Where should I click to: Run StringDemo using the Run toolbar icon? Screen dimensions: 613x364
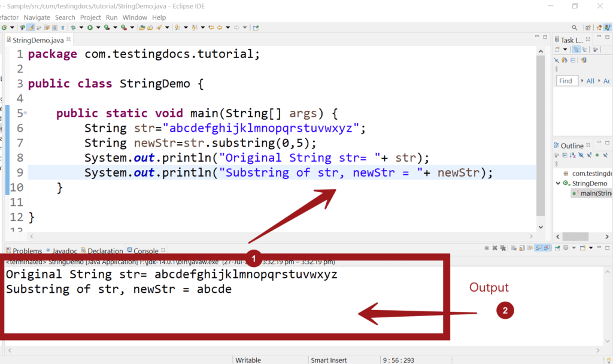click(x=90, y=27)
